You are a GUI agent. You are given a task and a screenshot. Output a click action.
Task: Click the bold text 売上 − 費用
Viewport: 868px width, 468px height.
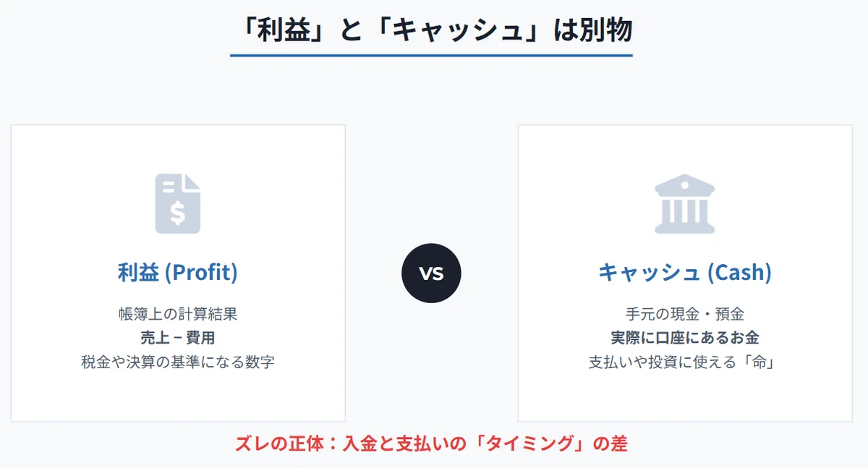click(x=178, y=338)
